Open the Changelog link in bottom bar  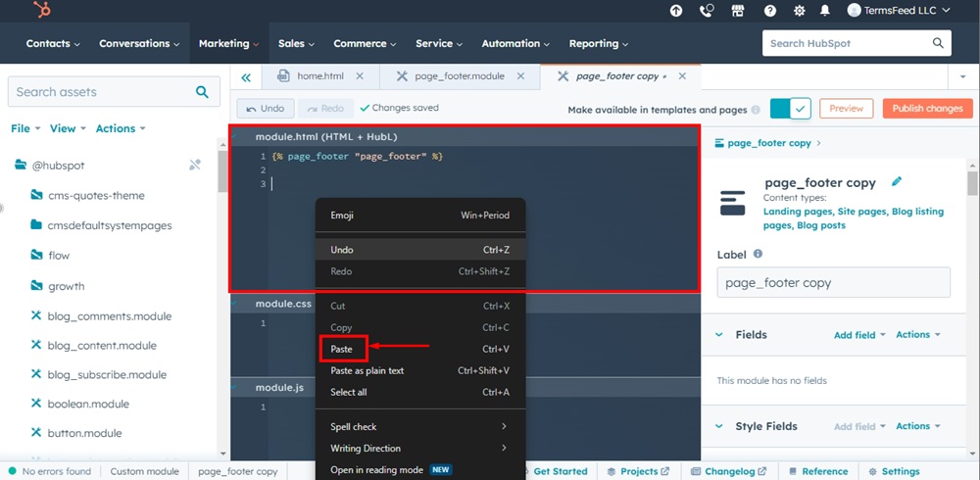(728, 471)
